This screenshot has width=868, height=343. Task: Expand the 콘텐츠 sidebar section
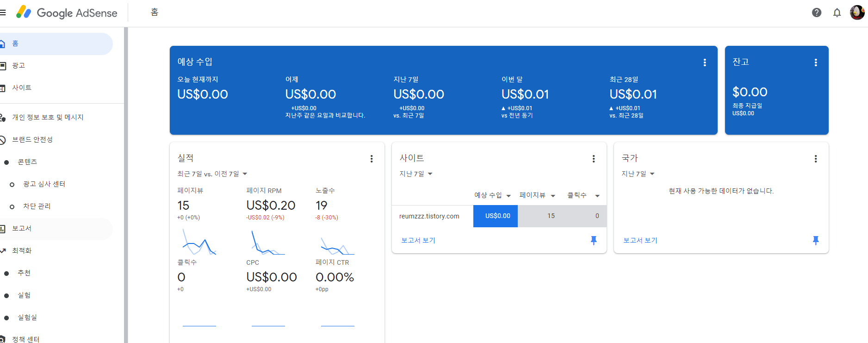pos(27,162)
